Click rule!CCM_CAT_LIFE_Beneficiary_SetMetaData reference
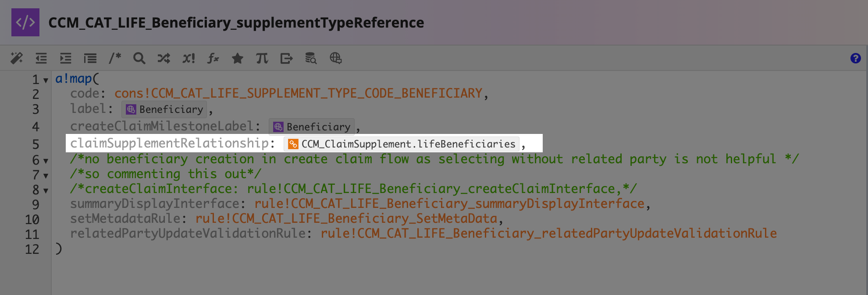This screenshot has width=868, height=295. click(346, 218)
